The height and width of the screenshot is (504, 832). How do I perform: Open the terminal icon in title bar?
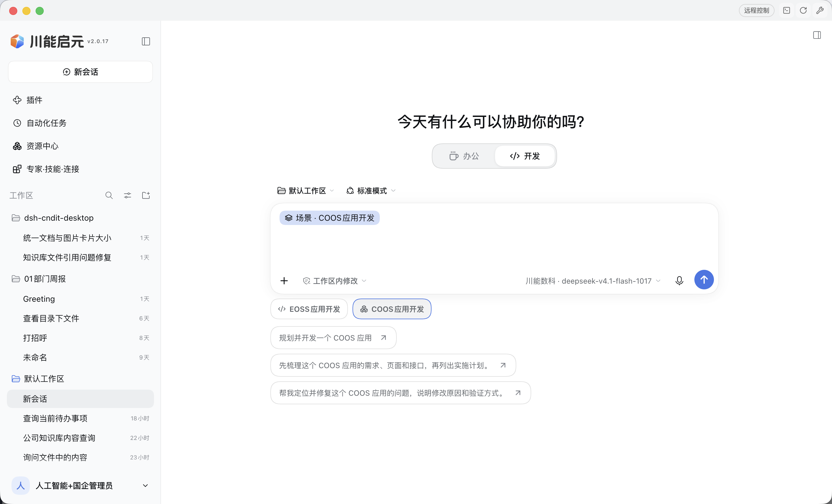click(x=786, y=10)
